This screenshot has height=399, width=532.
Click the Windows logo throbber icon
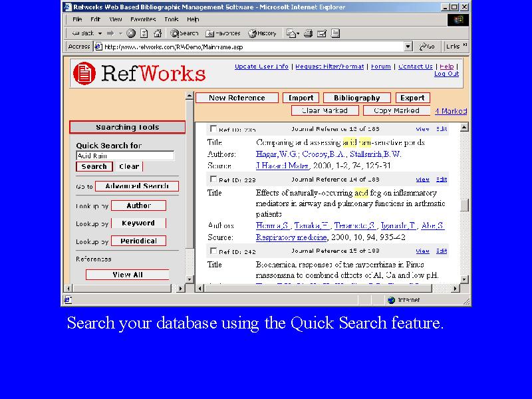coord(458,20)
